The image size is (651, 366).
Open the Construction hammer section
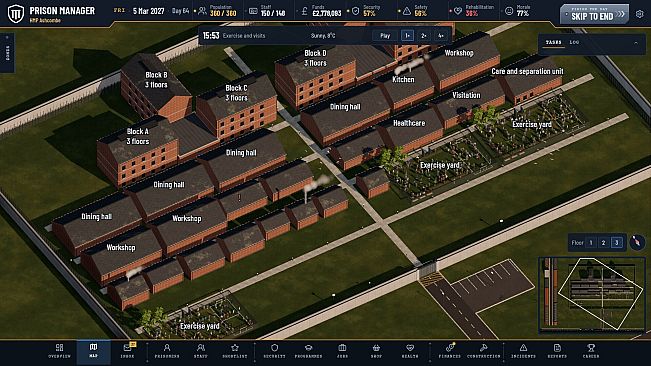click(x=484, y=351)
